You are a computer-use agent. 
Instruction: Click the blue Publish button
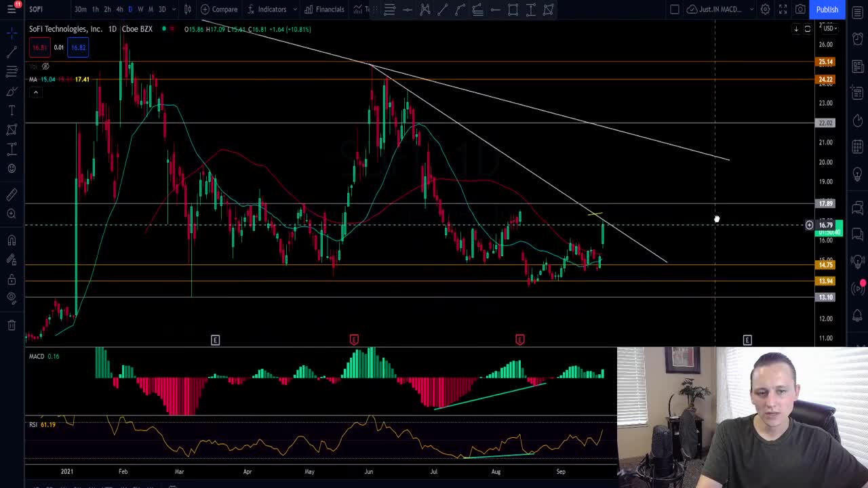click(827, 9)
